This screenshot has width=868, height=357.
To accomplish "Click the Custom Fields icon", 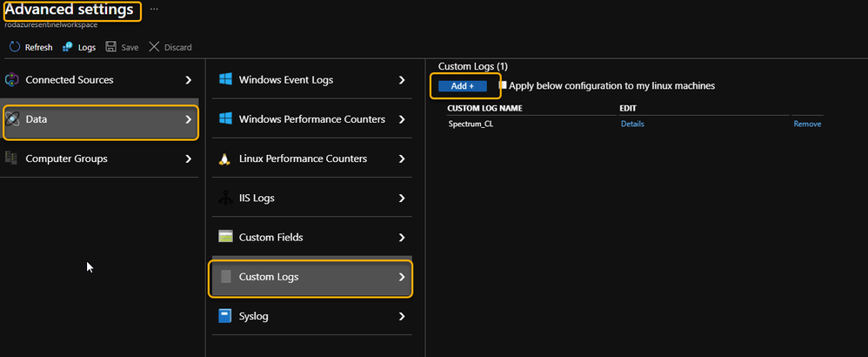I will pyautogui.click(x=225, y=237).
